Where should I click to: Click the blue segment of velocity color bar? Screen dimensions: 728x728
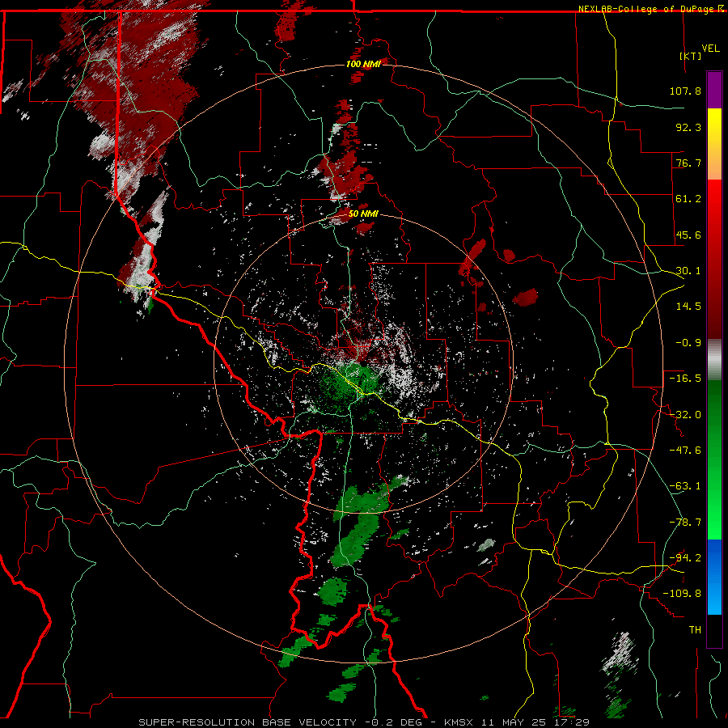pos(714,577)
